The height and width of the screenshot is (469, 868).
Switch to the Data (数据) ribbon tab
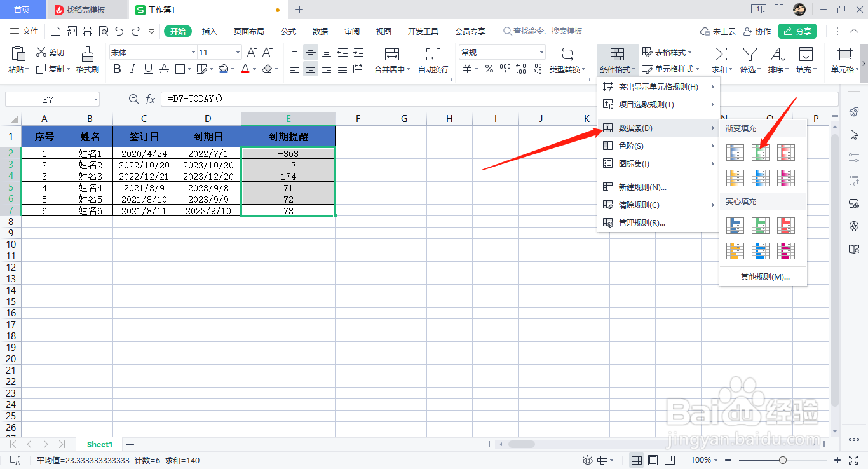tap(320, 31)
